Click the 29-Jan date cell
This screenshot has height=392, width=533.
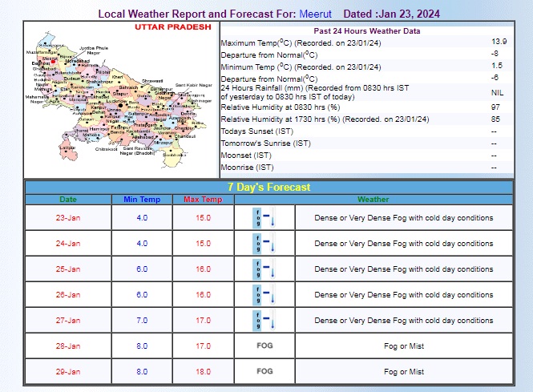68,372
